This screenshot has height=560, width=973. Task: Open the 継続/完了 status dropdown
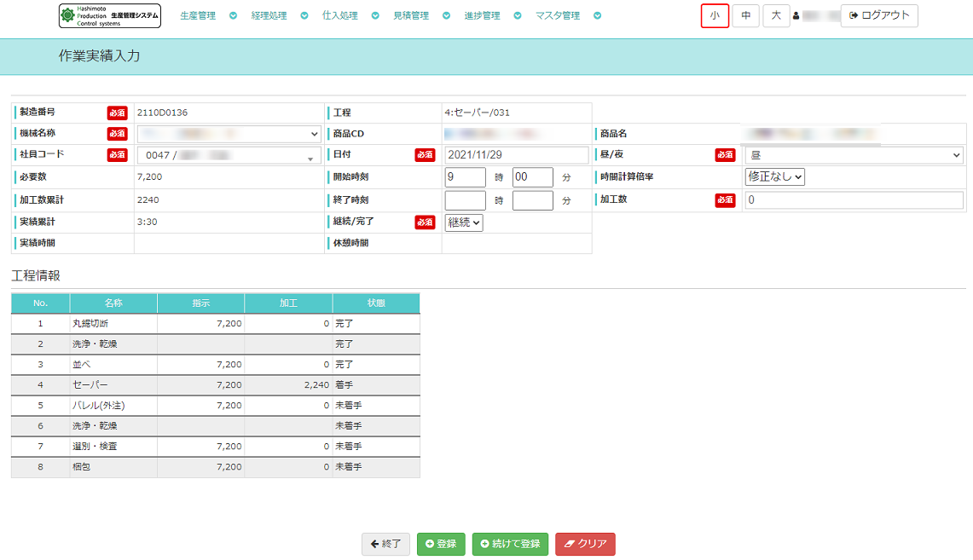point(464,222)
